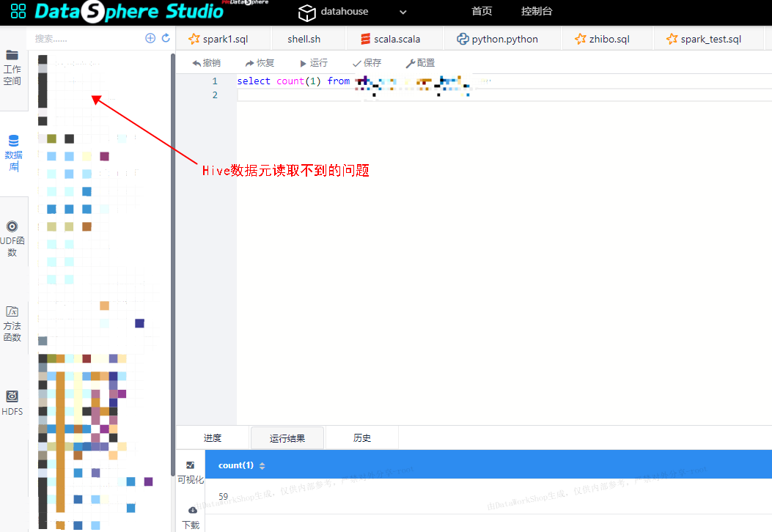Open the 工作空间 sidebar panel
The width and height of the screenshot is (772, 532).
(12, 68)
